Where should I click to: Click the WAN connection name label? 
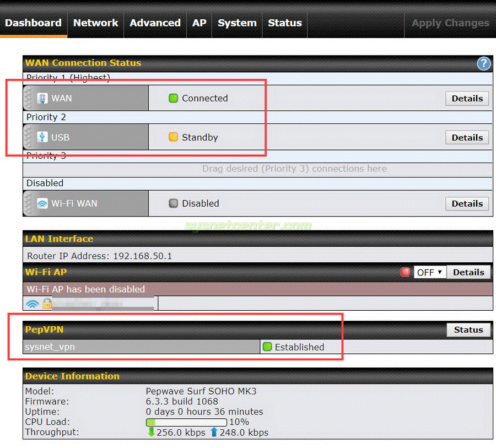62,98
